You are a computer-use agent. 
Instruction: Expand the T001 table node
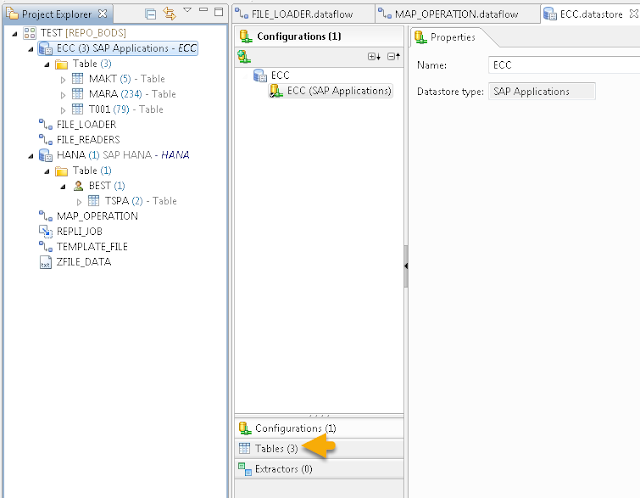tap(63, 110)
